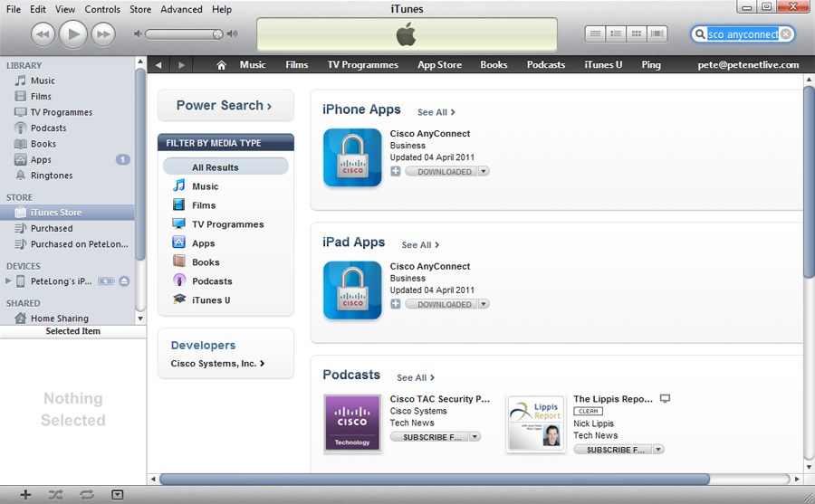Click plus icon for iPad Cisco AnyConnect
This screenshot has height=504, width=815.
coord(396,304)
